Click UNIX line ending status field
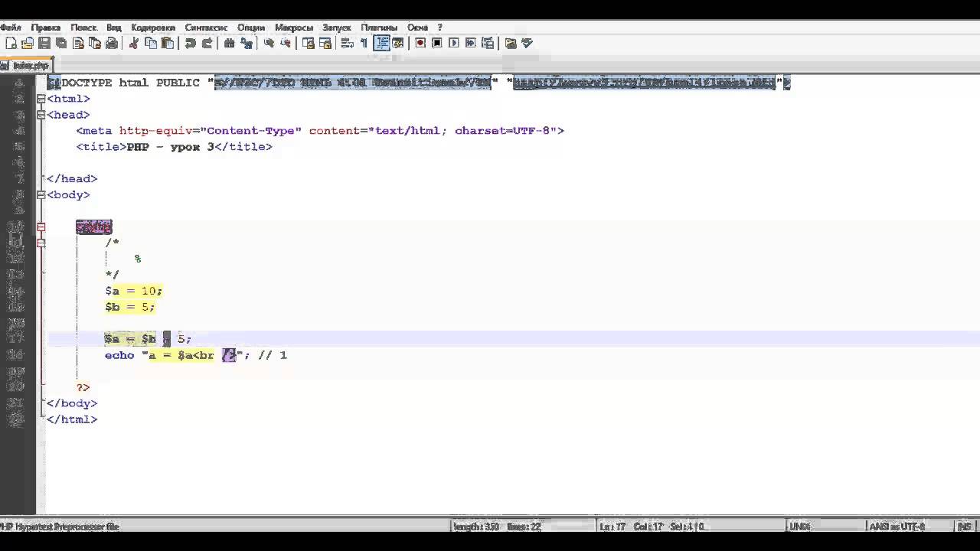 click(x=824, y=527)
